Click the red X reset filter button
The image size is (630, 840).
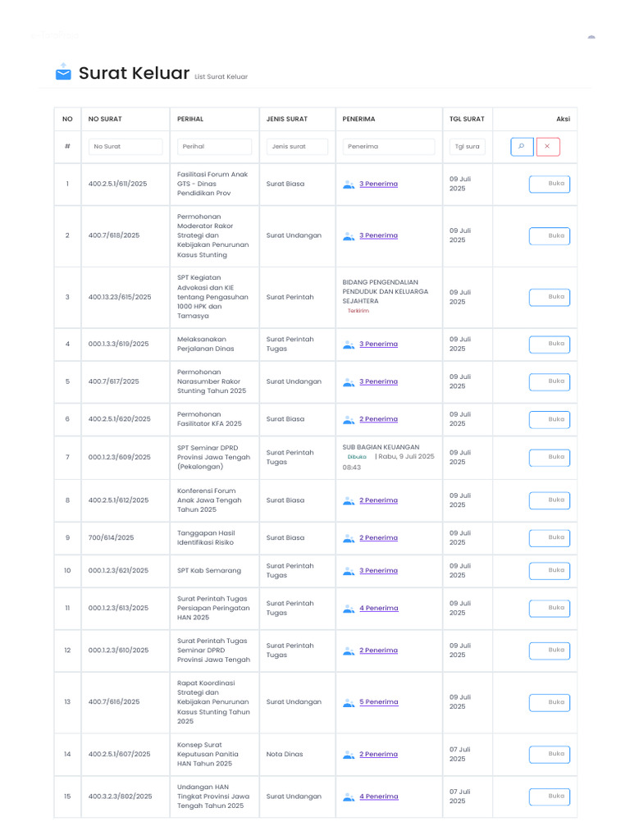pyautogui.click(x=547, y=147)
